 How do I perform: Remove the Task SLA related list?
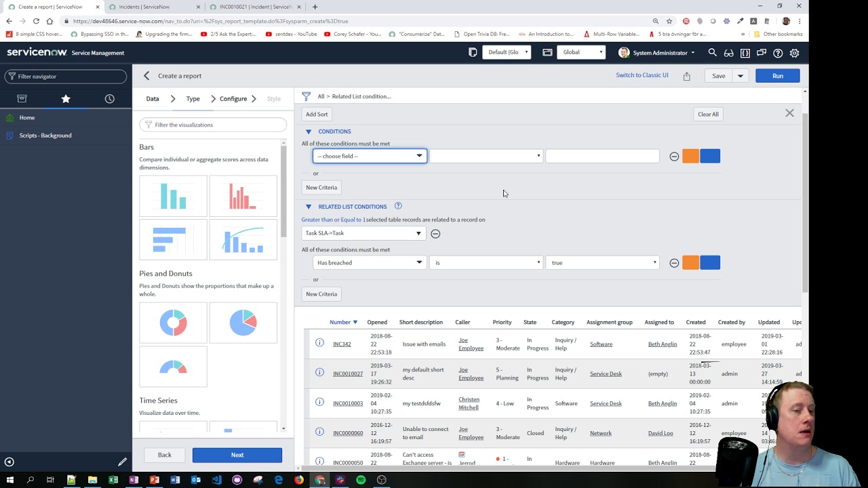pos(435,234)
